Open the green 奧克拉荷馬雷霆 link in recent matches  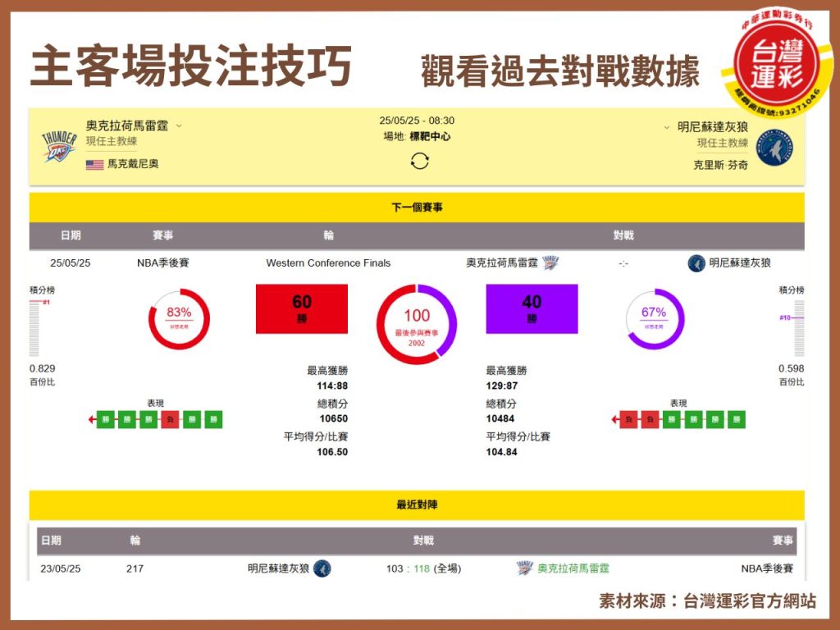(573, 568)
